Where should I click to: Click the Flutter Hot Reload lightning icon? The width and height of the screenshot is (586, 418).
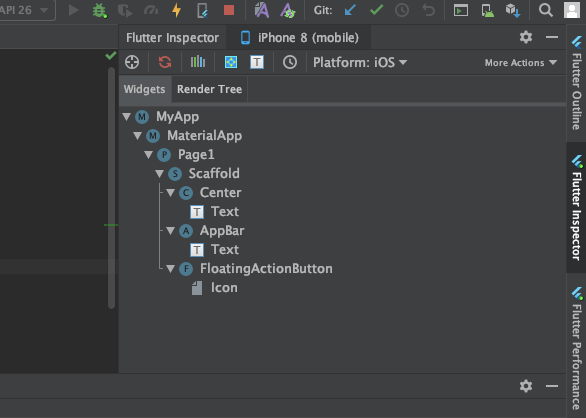(x=176, y=10)
